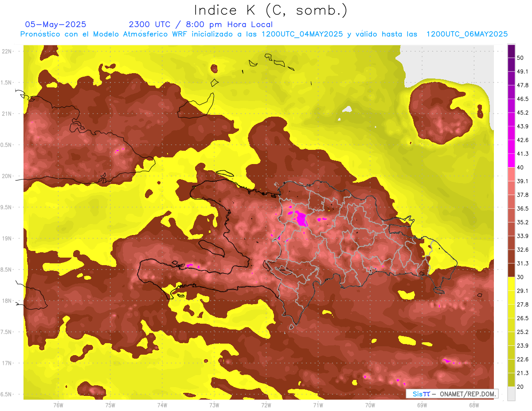532x411 pixels.
Task: Click the olive swatch between 21.3 and 20
Action: click(512, 380)
